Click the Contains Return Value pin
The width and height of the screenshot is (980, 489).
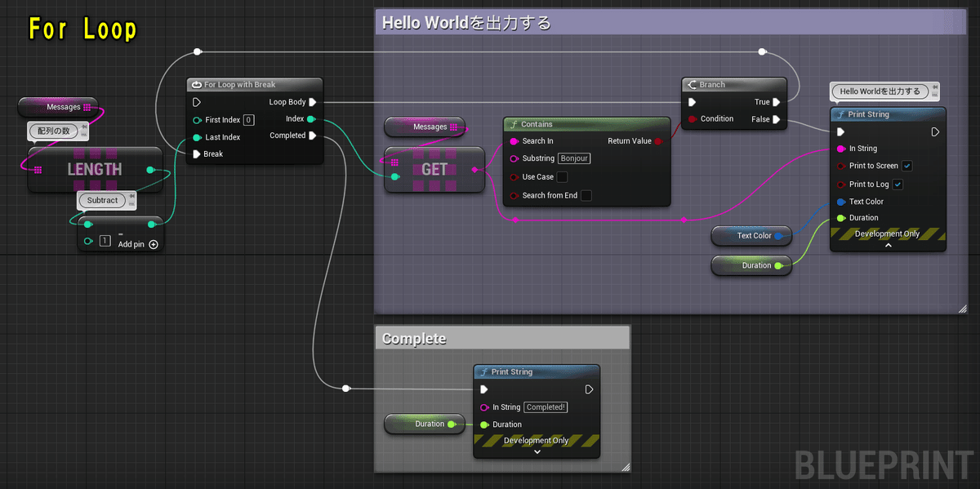click(x=659, y=141)
